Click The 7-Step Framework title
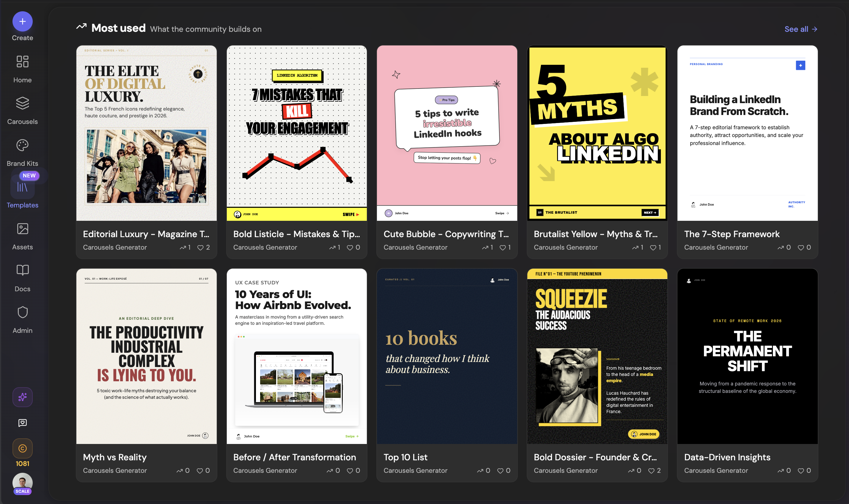 click(732, 234)
